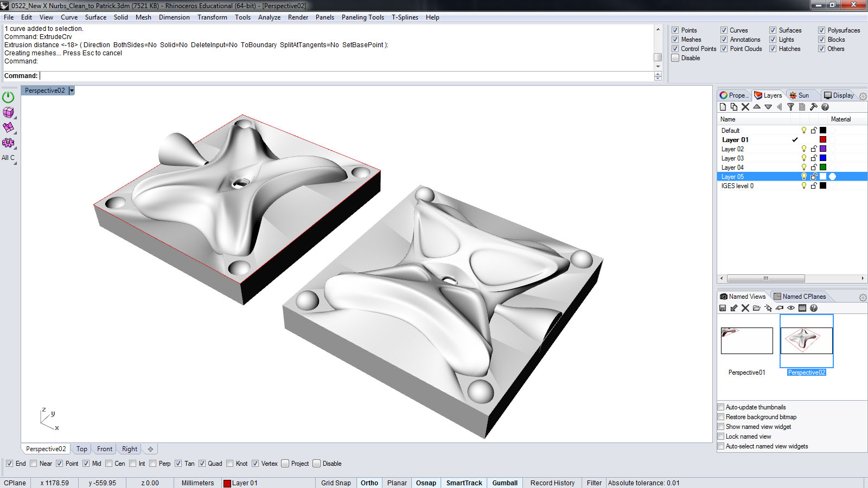Click the select-viewport cursor icon in Named Views
The width and height of the screenshot is (868, 488).
768,308
